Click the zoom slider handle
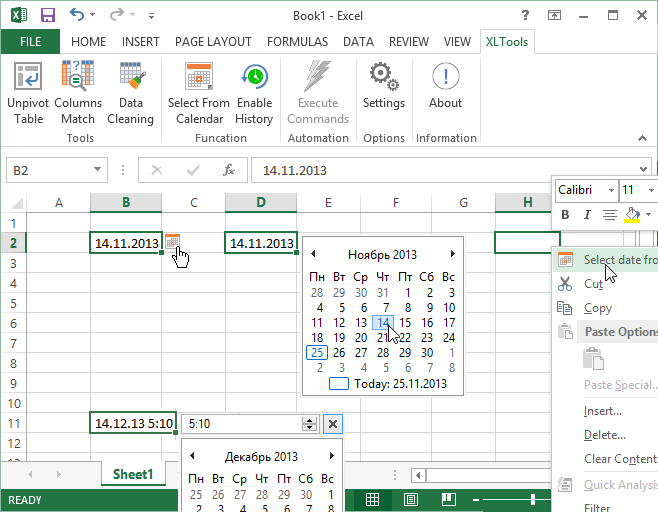 click(533, 499)
